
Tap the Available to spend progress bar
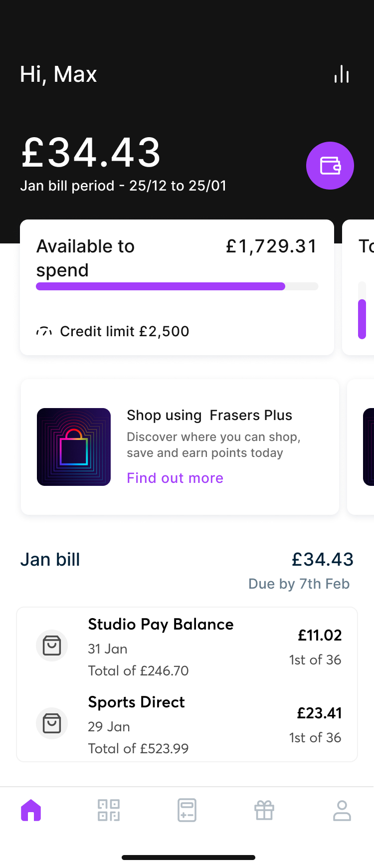click(177, 286)
